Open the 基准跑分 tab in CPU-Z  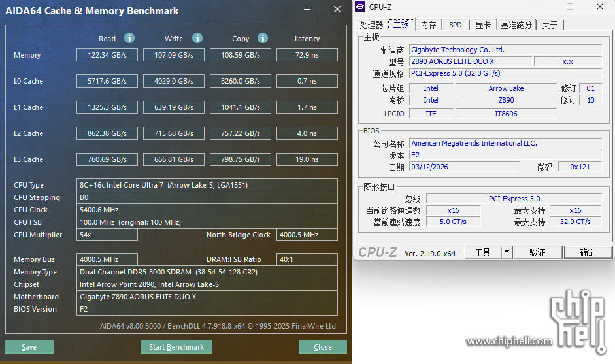516,25
